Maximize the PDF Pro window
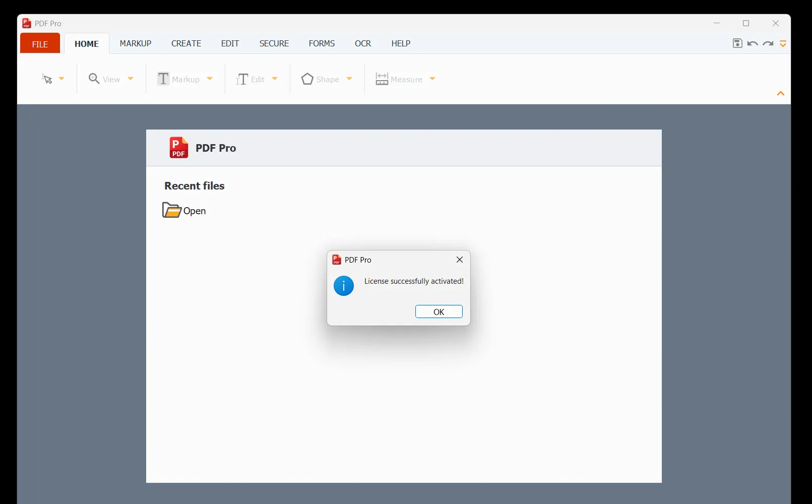Image resolution: width=812 pixels, height=504 pixels. tap(746, 23)
